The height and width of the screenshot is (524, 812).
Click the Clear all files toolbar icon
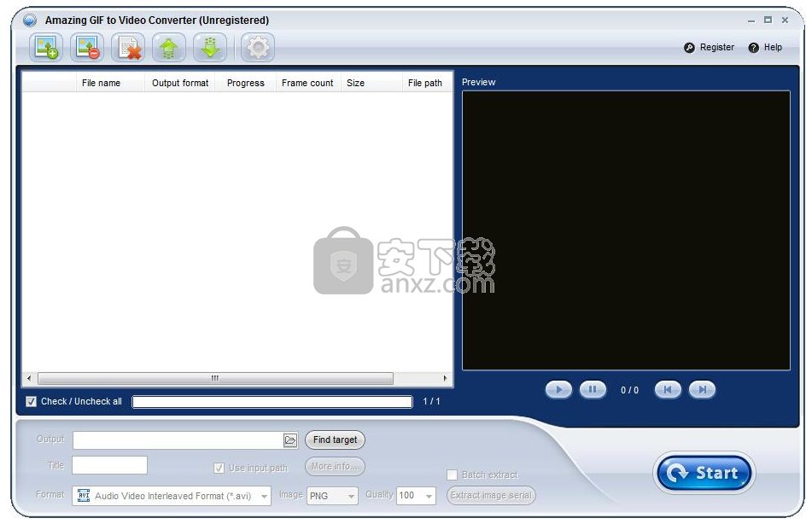(128, 48)
